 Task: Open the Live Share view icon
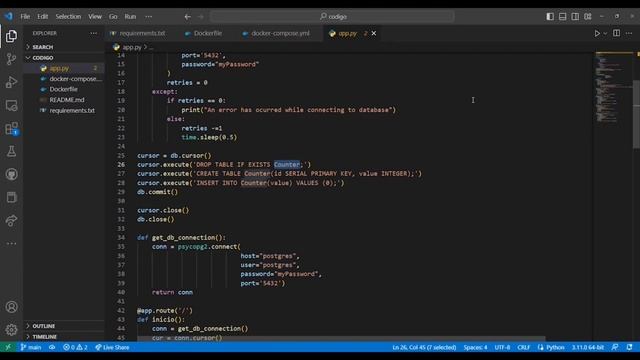(11, 220)
